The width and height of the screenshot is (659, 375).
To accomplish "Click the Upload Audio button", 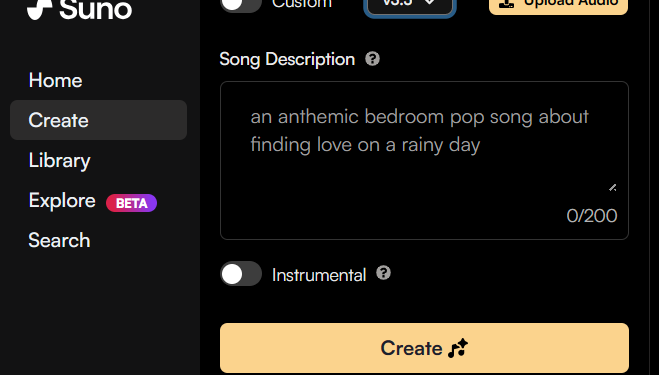I will (559, 5).
